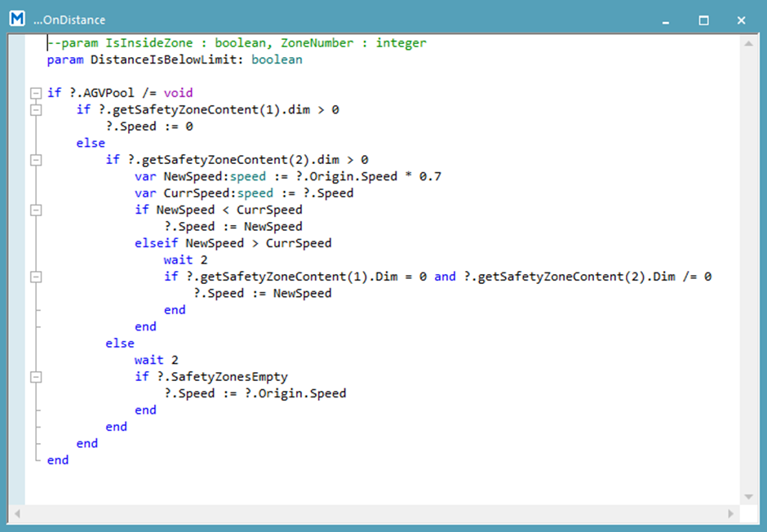
Task: Close the OnDistance method editor
Action: (741, 20)
